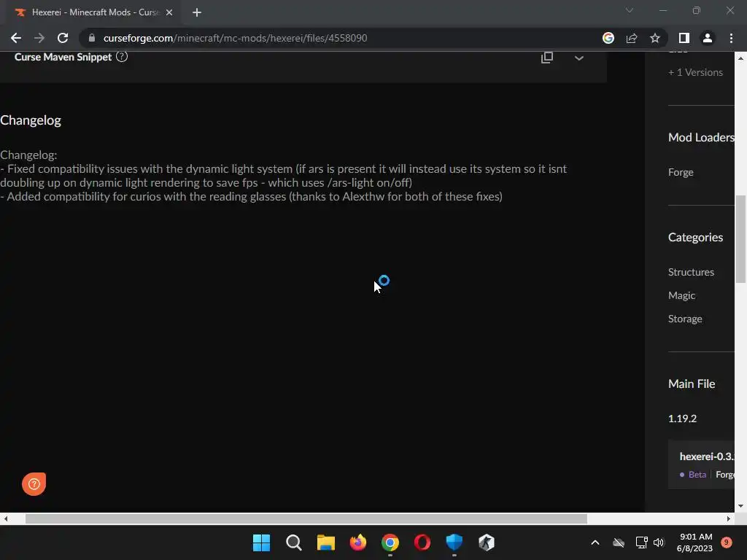
Task: Click the browser back arrow
Action: (16, 38)
